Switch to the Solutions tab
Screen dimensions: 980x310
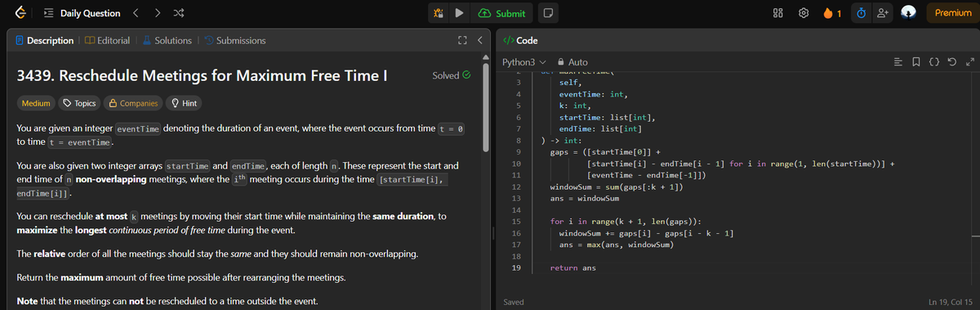click(167, 40)
